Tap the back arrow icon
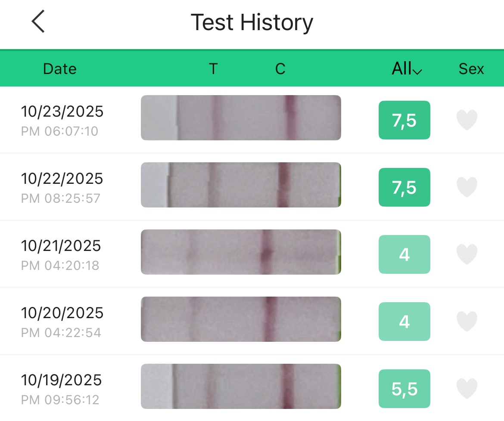504x421 pixels. click(38, 22)
